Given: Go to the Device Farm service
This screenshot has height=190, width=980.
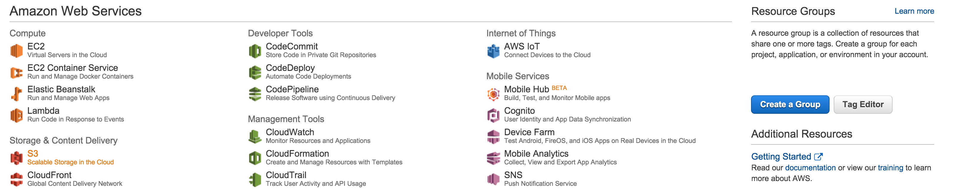Looking at the screenshot, I should (529, 132).
